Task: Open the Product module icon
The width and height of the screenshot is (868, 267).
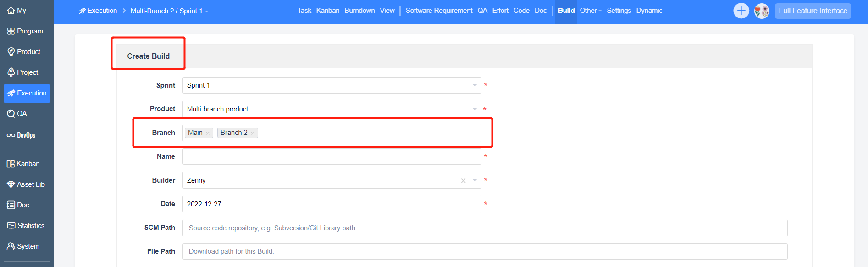Action: tap(11, 52)
